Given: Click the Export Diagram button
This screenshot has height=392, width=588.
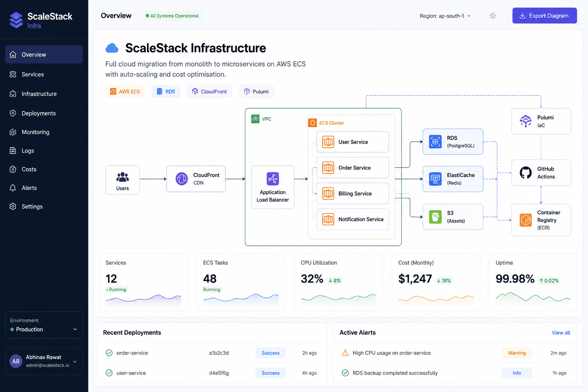Looking at the screenshot, I should 544,16.
